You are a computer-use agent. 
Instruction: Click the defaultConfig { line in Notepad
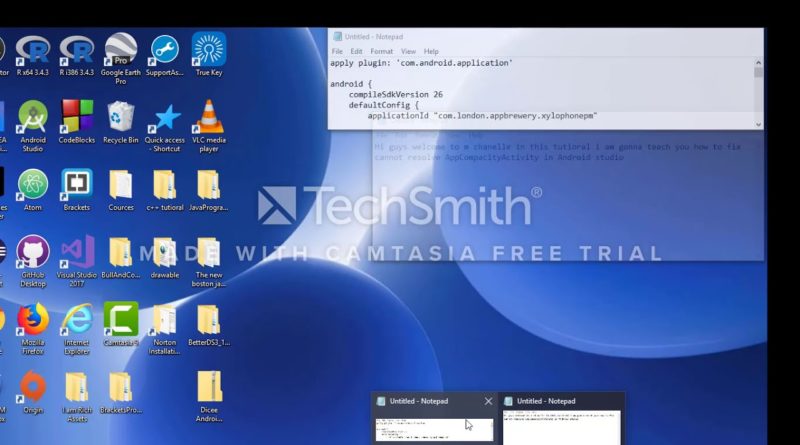[x=384, y=105]
